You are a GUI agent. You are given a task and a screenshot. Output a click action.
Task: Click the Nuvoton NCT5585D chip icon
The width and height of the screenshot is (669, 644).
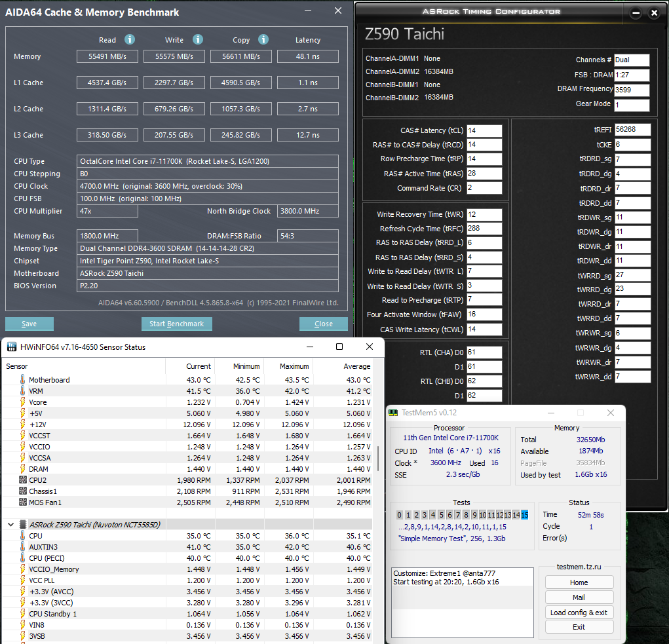[x=23, y=524]
